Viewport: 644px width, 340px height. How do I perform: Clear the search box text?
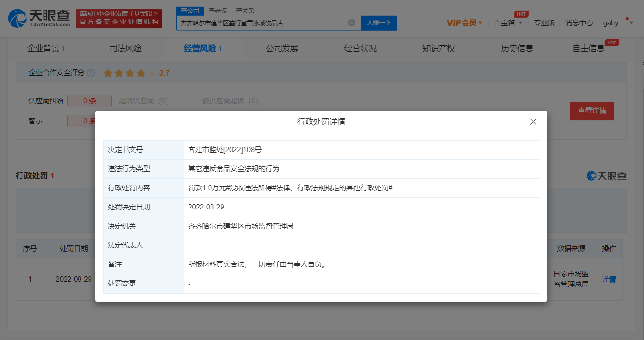tap(351, 22)
